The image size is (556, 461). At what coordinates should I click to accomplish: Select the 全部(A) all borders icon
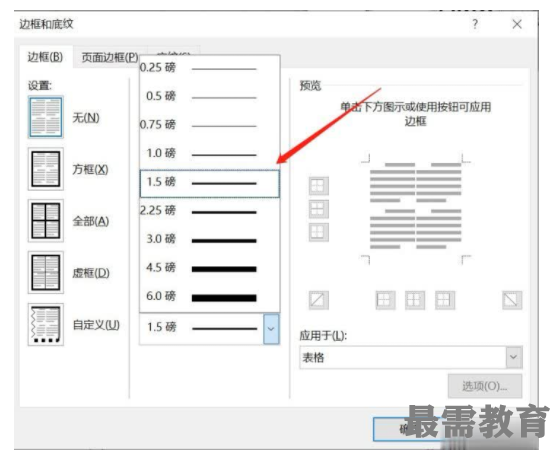pyautogui.click(x=46, y=221)
